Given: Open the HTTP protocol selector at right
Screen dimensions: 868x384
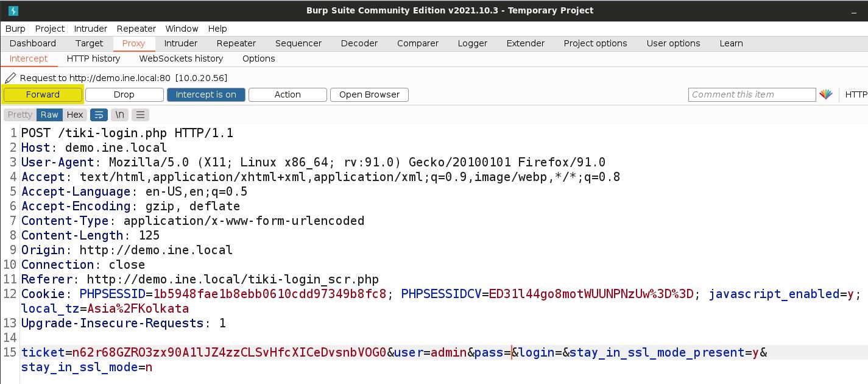Looking at the screenshot, I should tap(856, 94).
